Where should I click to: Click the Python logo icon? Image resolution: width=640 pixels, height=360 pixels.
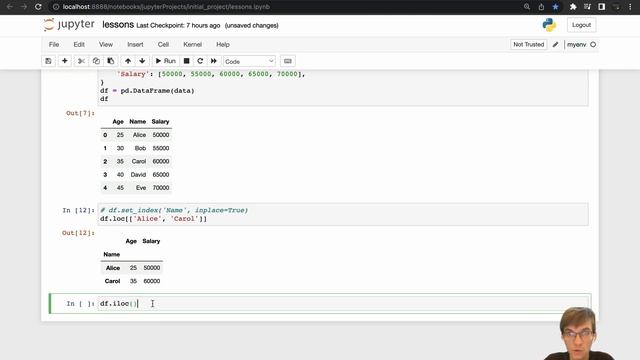click(x=549, y=25)
